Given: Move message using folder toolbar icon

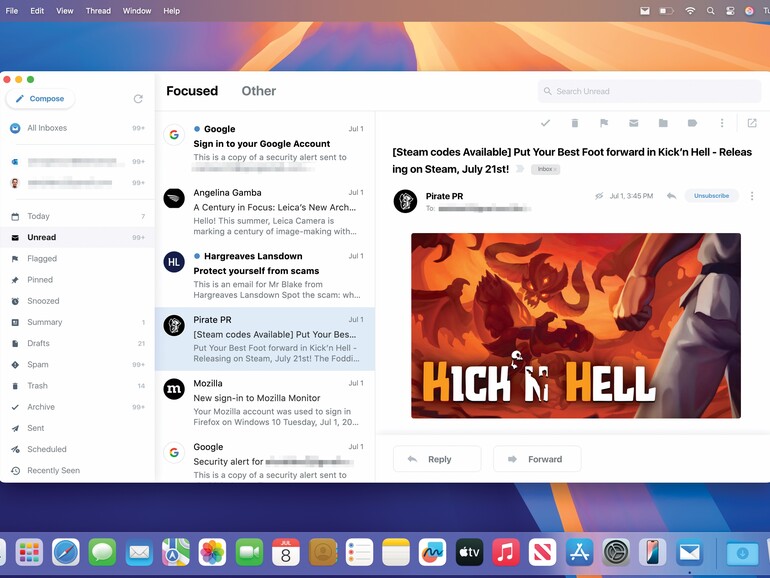Looking at the screenshot, I should tap(663, 123).
